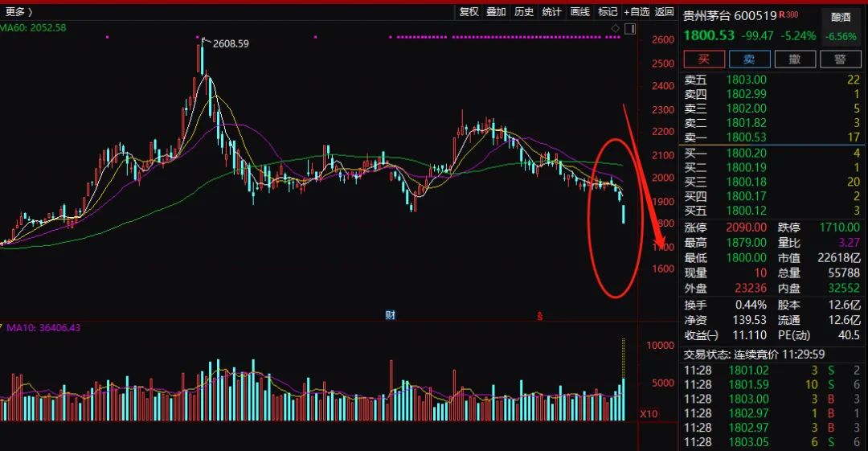This screenshot has width=868, height=451.
Task: Click the 返回 back button
Action: (664, 11)
